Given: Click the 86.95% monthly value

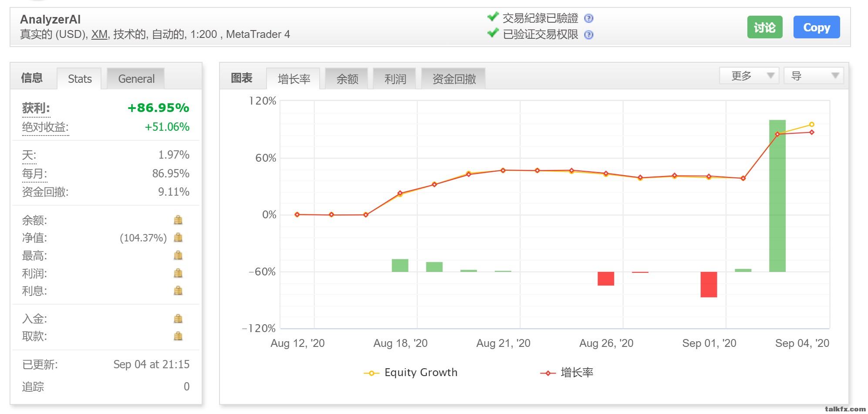Looking at the screenshot, I should (171, 173).
